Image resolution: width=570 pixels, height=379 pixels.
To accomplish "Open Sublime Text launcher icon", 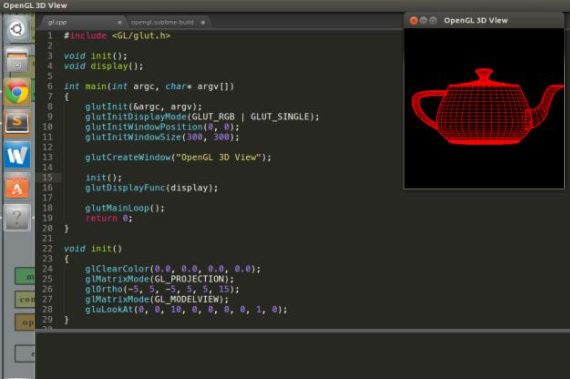I will click(17, 124).
